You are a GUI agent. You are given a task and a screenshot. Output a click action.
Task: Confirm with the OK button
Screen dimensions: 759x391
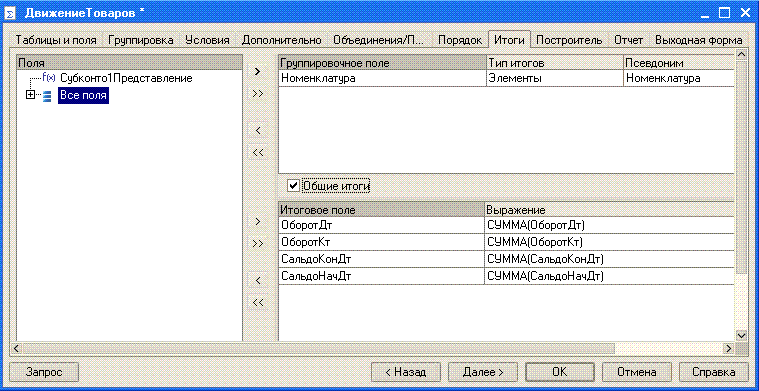(560, 372)
